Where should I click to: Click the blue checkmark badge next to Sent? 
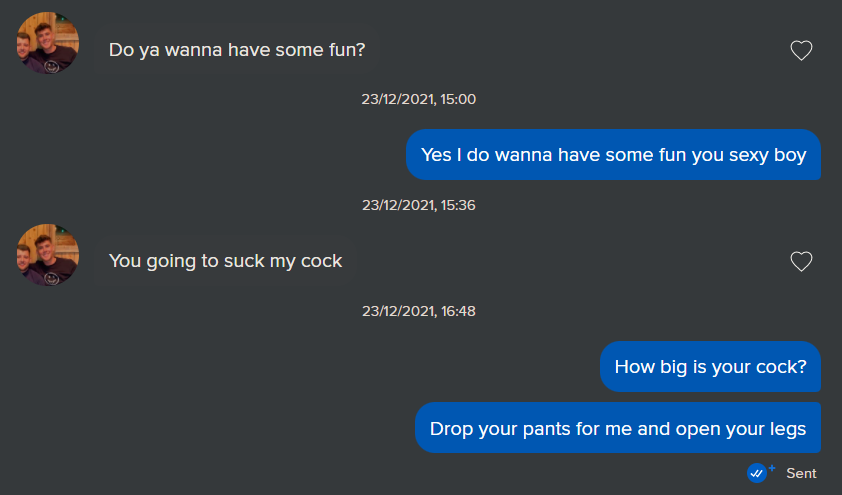click(758, 473)
